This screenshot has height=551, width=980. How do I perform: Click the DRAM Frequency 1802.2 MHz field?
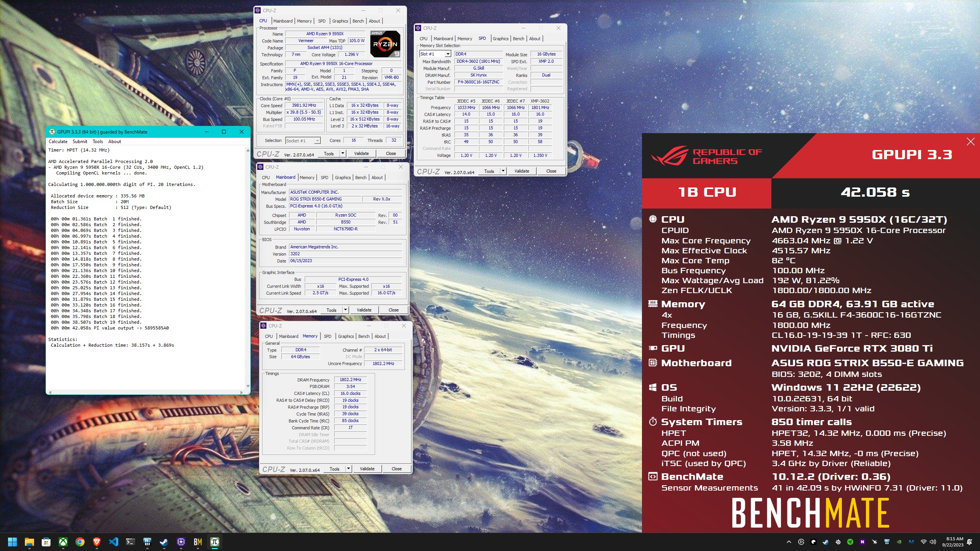tap(350, 380)
